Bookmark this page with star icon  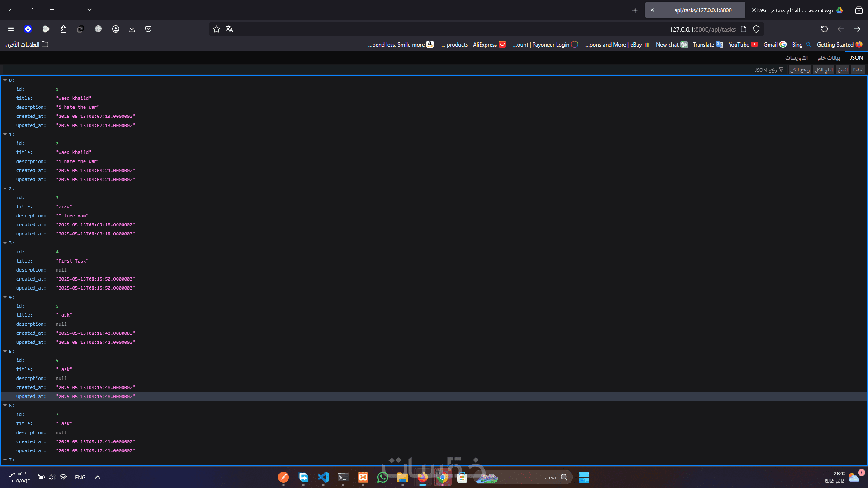[217, 29]
